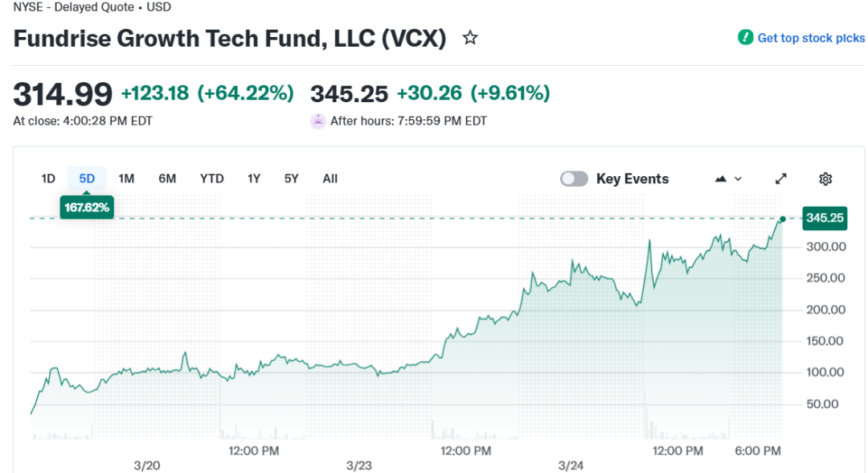The image size is (868, 473).
Task: Select the YTD time range
Action: click(x=211, y=179)
